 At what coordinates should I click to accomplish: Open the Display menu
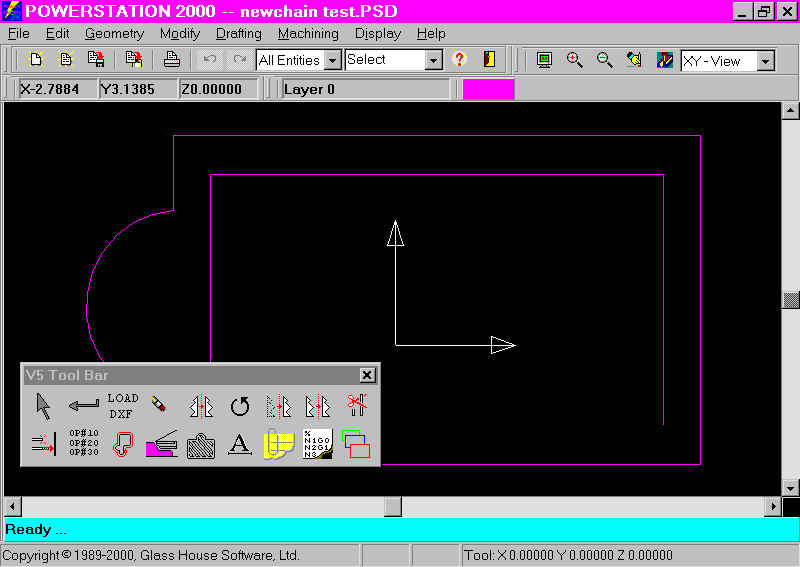(x=378, y=34)
